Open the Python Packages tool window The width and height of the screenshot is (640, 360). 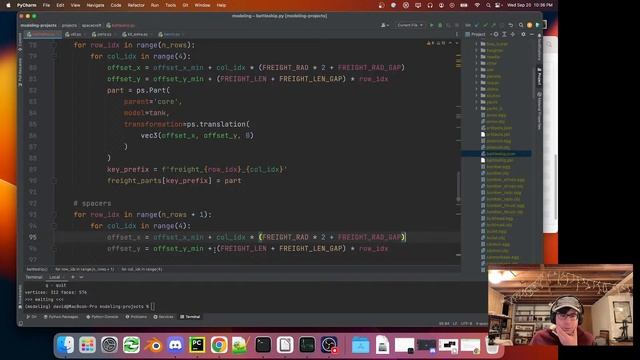[61, 317]
